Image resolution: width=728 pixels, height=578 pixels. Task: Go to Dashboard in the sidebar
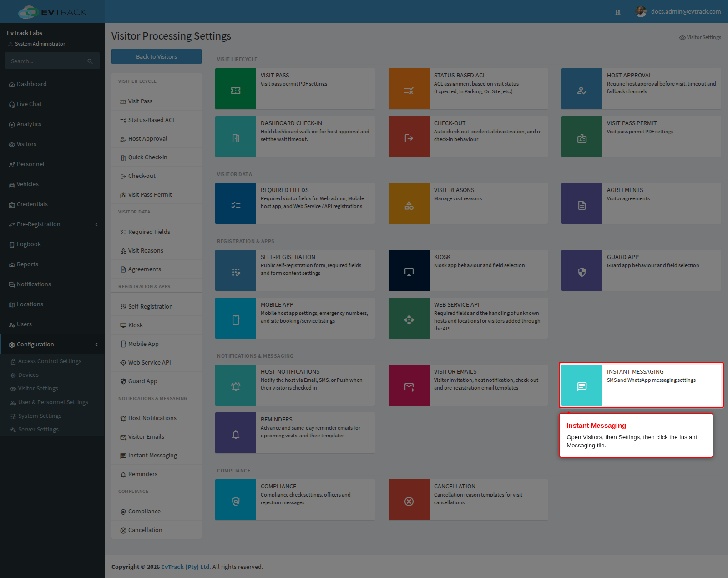[x=52, y=84]
